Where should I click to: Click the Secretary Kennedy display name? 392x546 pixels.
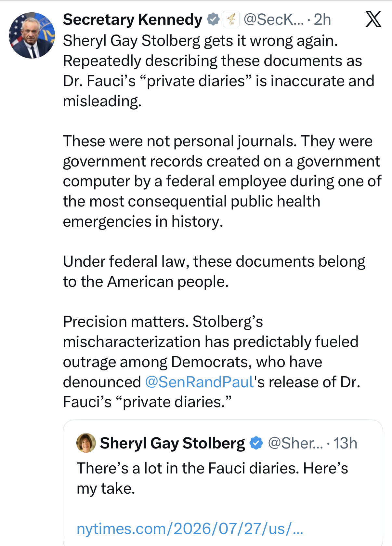click(x=133, y=20)
